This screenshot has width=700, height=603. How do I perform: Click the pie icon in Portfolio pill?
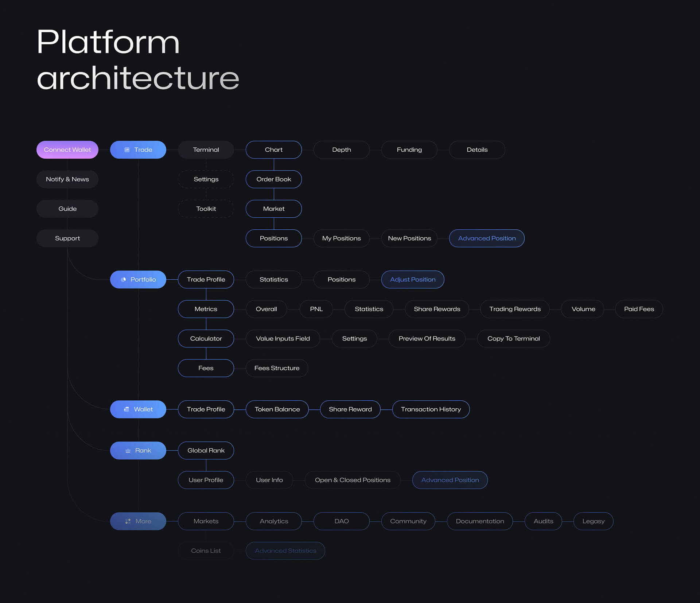click(124, 280)
